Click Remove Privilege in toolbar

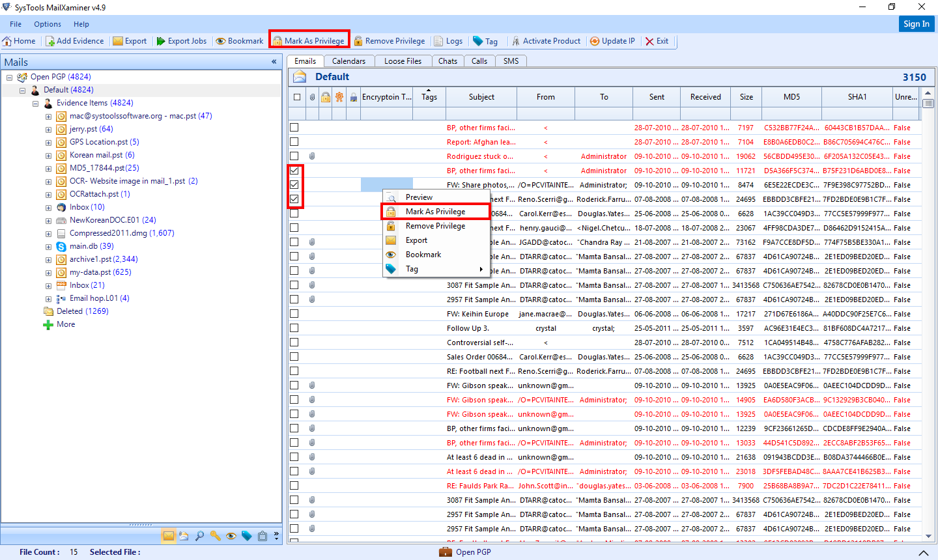click(x=389, y=41)
